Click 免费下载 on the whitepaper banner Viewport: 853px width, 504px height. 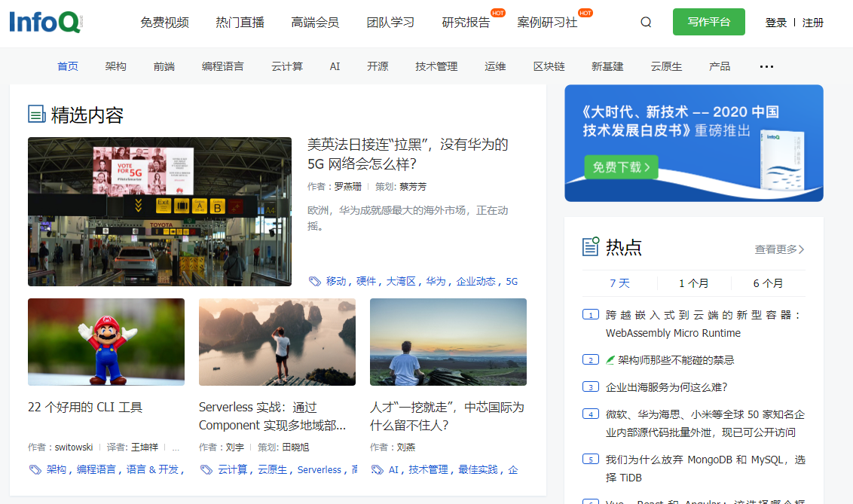pos(621,167)
